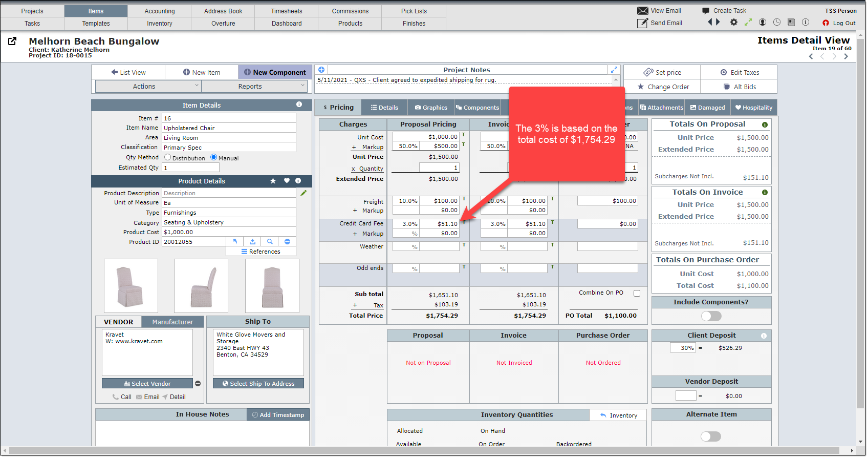
Task: Click Select Ship To Address button
Action: (258, 384)
